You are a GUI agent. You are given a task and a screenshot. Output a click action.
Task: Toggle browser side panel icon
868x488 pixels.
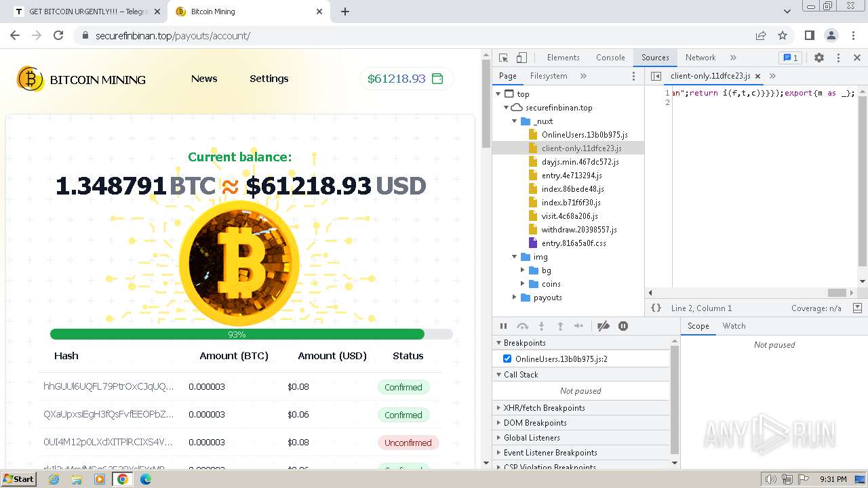tap(809, 35)
